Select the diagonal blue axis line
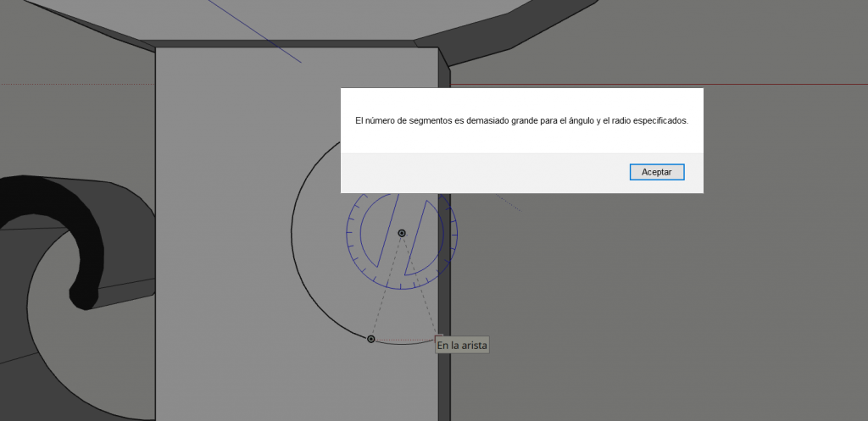The height and width of the screenshot is (421, 868). 254,31
